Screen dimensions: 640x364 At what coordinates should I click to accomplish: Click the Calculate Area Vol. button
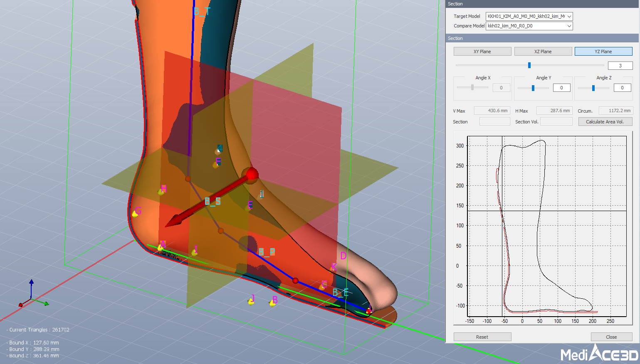point(605,122)
